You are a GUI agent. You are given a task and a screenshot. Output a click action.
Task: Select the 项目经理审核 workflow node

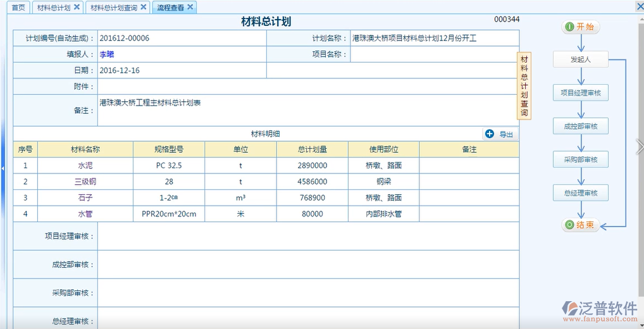[x=580, y=93]
